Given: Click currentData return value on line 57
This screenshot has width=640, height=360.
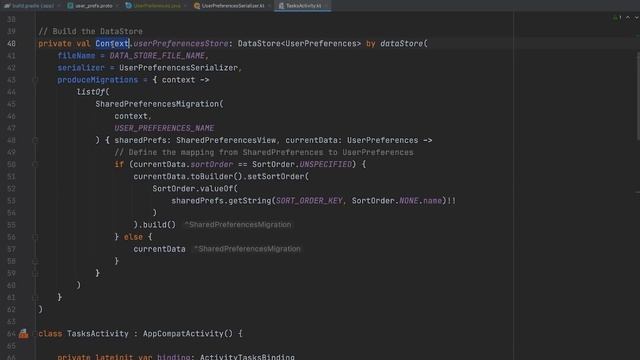Looking at the screenshot, I should (x=160, y=249).
